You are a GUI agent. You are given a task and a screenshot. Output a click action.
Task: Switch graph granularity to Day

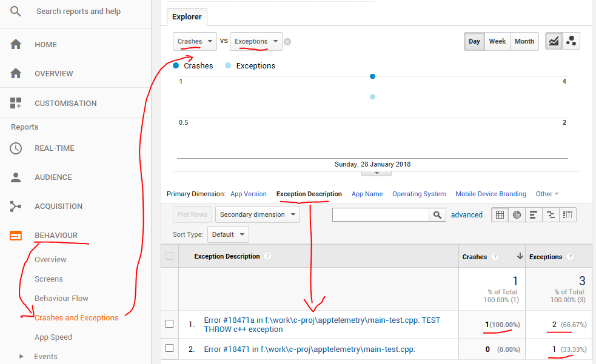click(x=474, y=41)
